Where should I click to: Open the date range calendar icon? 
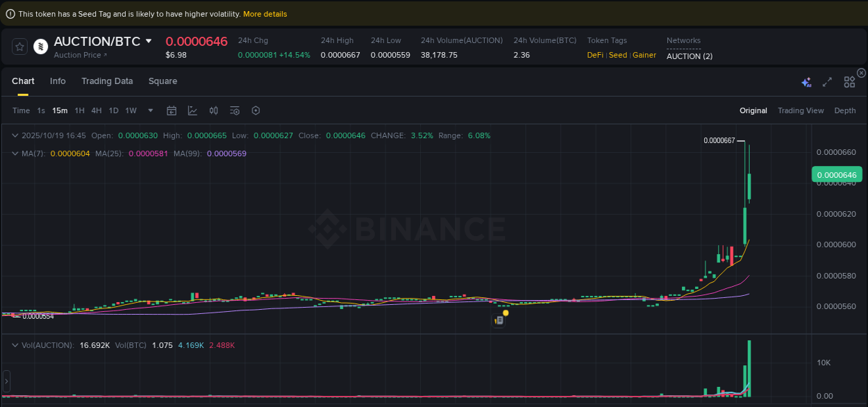[172, 110]
